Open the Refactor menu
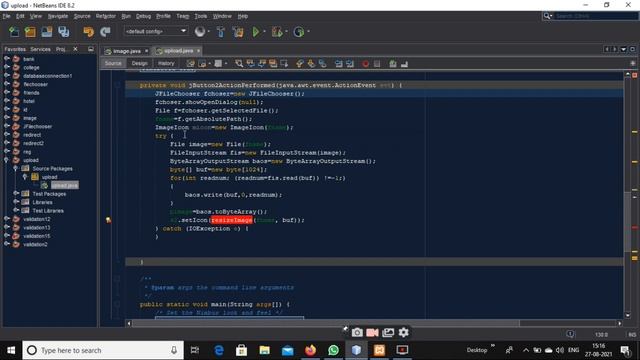Viewport: 640px width, 360px height. (x=106, y=16)
